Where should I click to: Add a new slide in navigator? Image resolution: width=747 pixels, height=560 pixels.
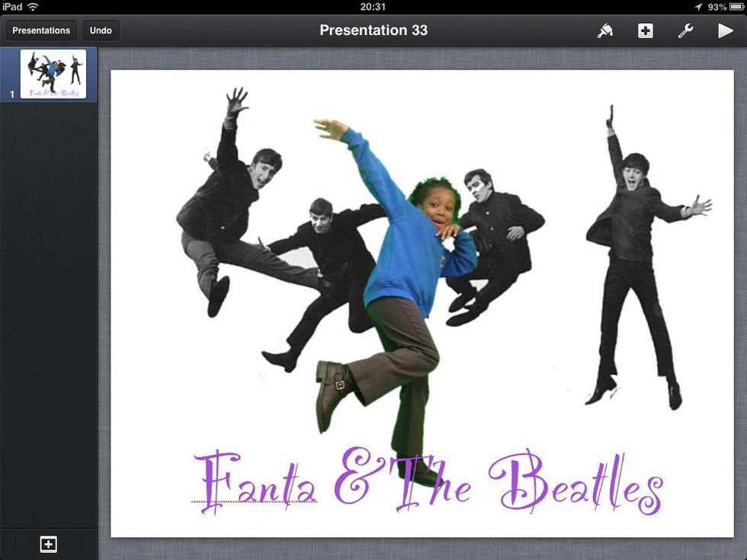tap(48, 544)
